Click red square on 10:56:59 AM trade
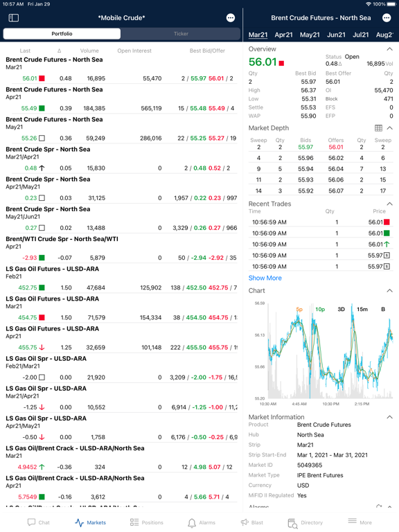 [387, 222]
